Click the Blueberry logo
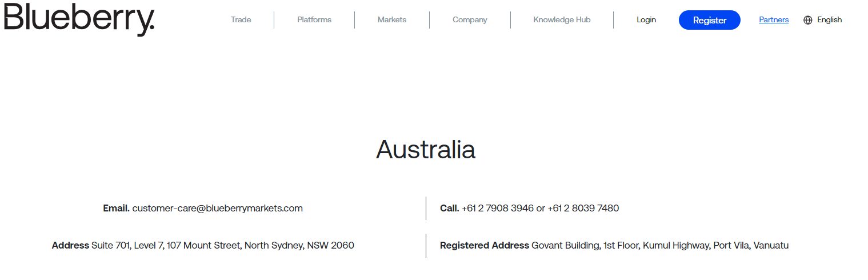The image size is (868, 280). click(79, 19)
